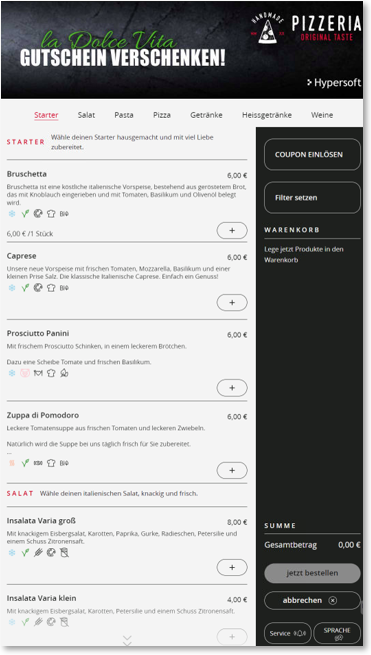Click the COUPON EINLÖSEN button
371x655 pixels.
click(312, 155)
